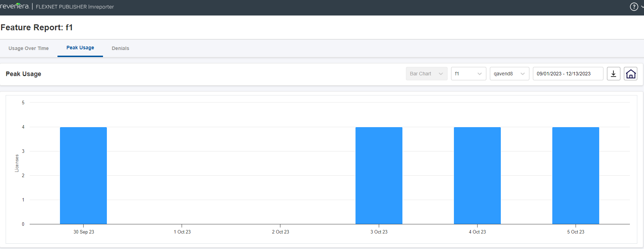Download the peak usage report
644x249 pixels.
(614, 74)
